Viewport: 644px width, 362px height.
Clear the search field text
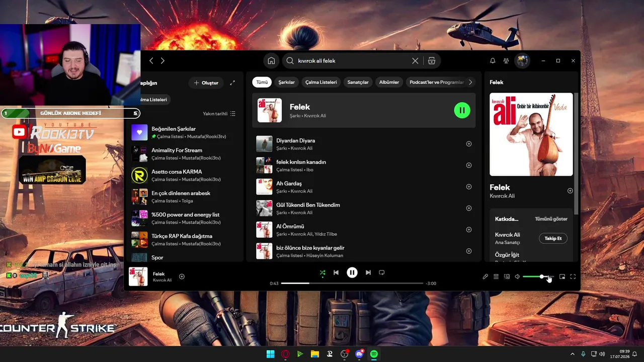tap(415, 61)
